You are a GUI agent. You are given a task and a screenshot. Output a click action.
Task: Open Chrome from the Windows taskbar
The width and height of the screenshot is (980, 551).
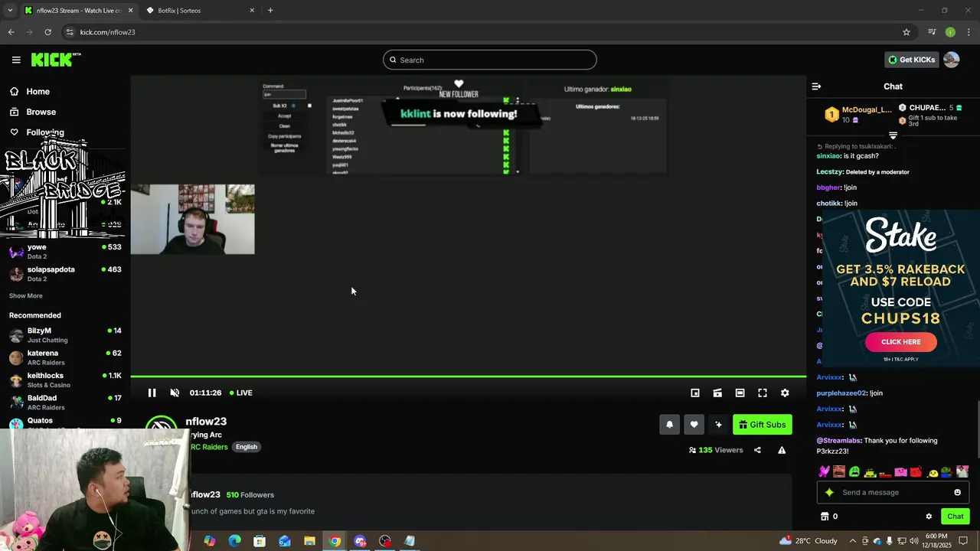click(335, 541)
